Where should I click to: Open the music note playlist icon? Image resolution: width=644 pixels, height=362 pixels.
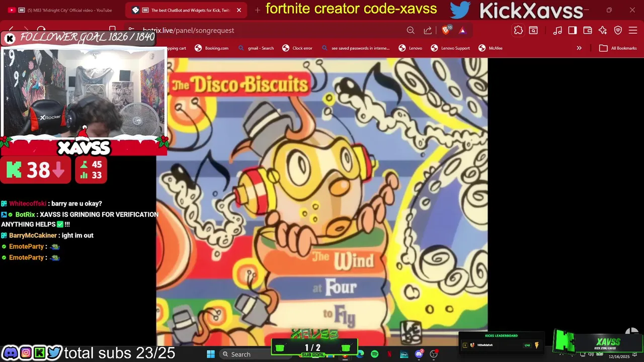[557, 30]
